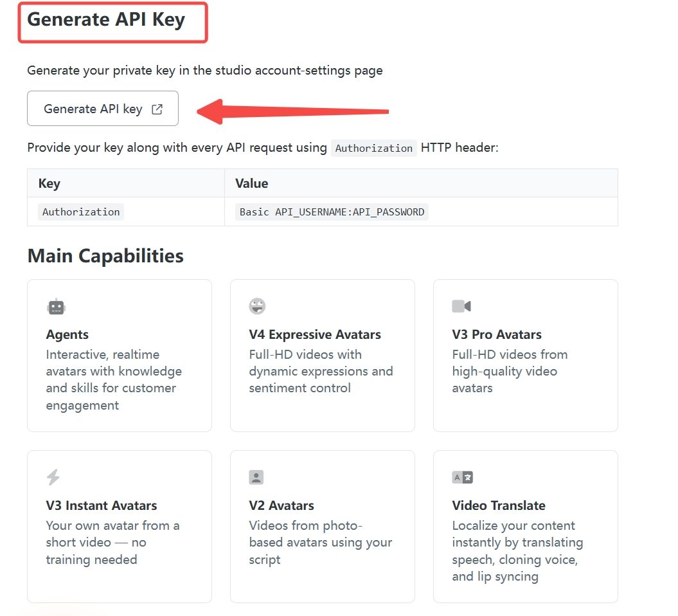
Task: Click the 'Full-HD videos with dynamic expressions' description
Action: [x=321, y=371]
